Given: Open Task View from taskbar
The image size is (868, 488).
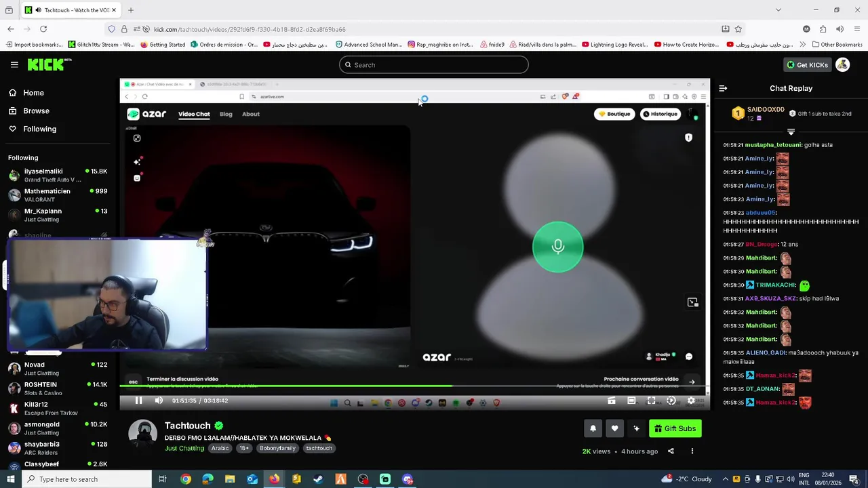Looking at the screenshot, I should [163, 479].
